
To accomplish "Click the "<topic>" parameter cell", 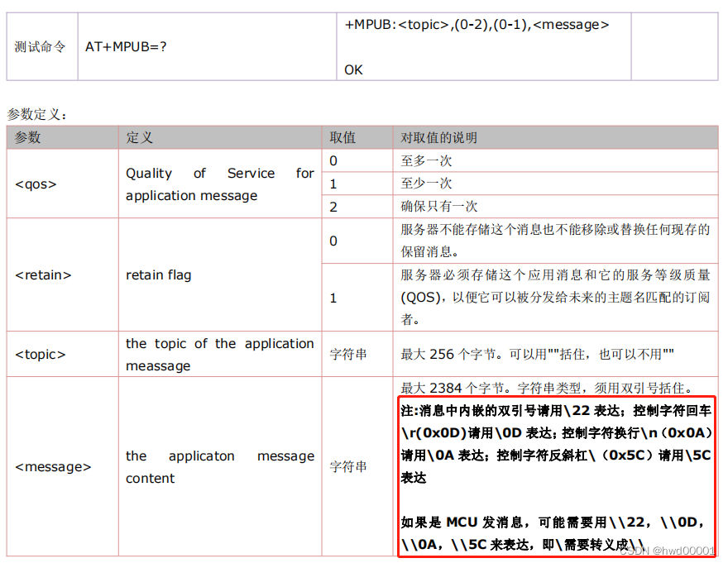I will 63,354.
